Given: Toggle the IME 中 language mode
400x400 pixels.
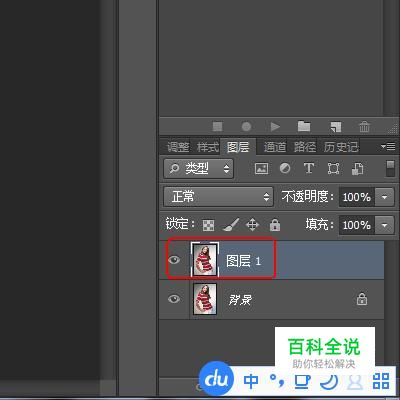Looking at the screenshot, I should (251, 381).
